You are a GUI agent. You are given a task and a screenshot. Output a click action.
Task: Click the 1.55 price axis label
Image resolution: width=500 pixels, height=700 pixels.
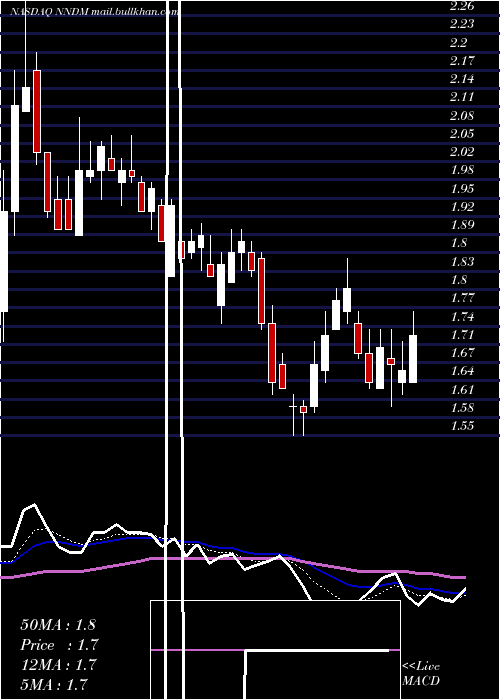[462, 425]
